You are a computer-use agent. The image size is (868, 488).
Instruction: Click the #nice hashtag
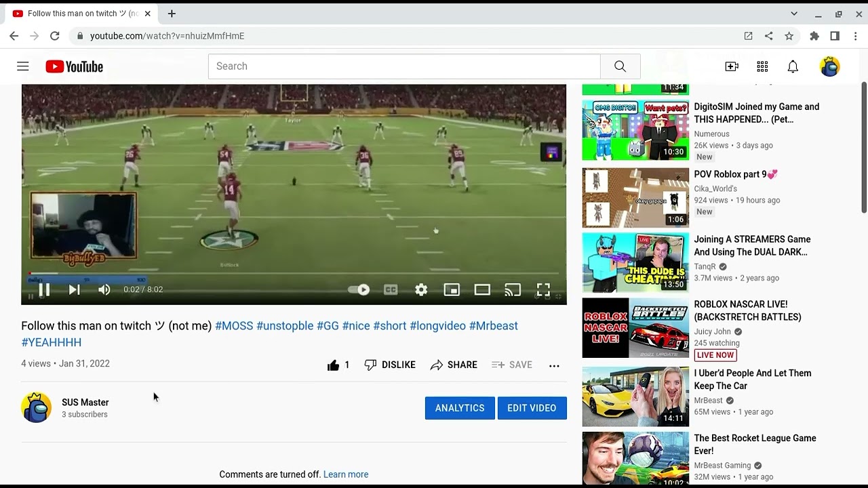pos(356,326)
